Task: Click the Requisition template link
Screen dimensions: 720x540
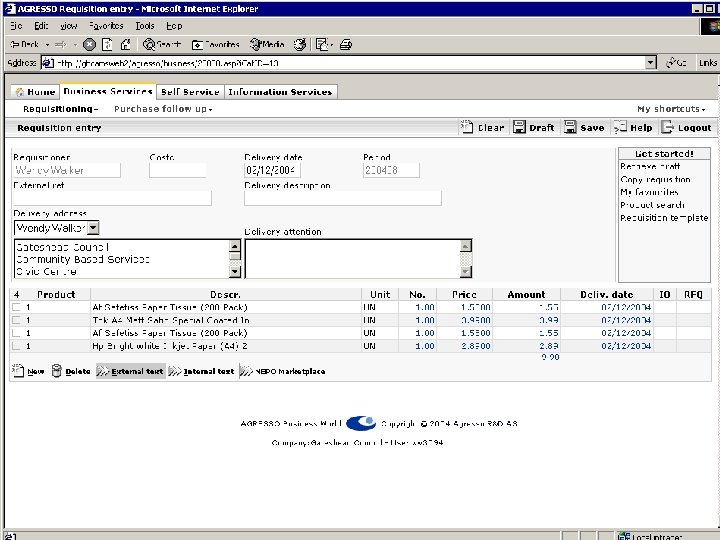Action: tap(664, 218)
